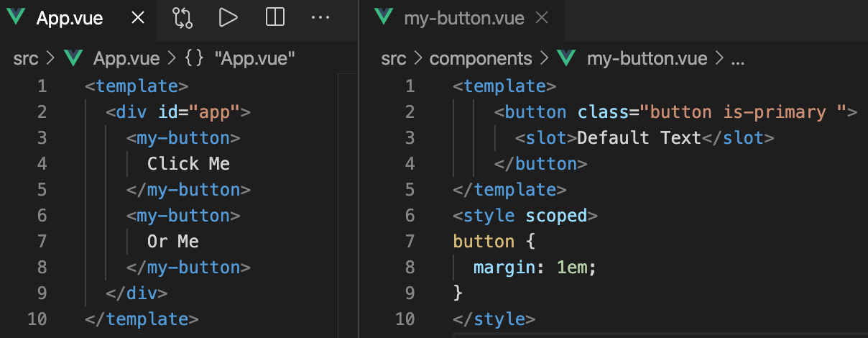Click the 'Or Me' text in App.vue
The height and width of the screenshot is (338, 868).
point(173,242)
